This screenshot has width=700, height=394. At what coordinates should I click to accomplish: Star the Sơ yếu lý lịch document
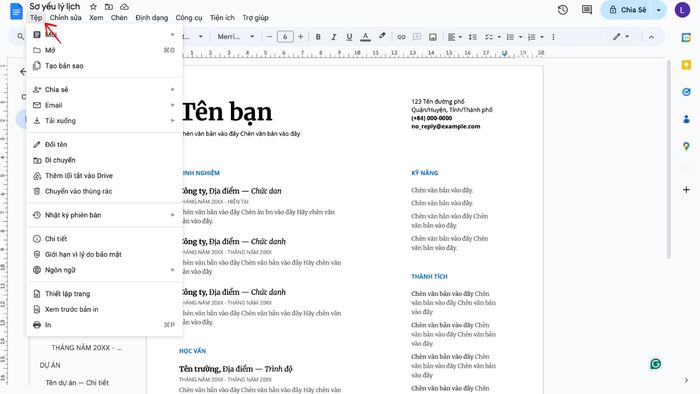[93, 7]
